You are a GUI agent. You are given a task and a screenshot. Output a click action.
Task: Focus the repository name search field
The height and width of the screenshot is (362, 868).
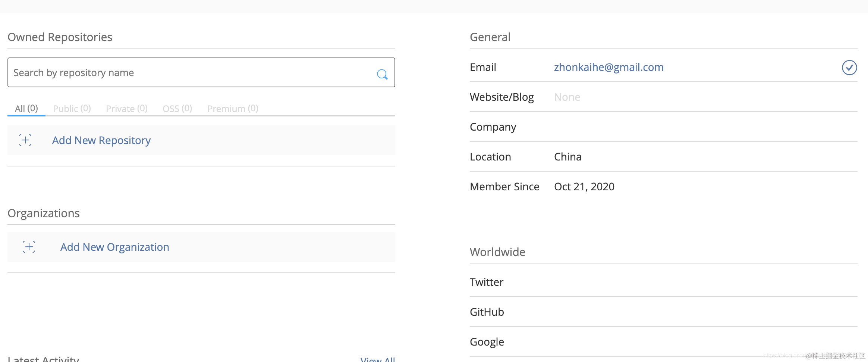pyautogui.click(x=190, y=73)
